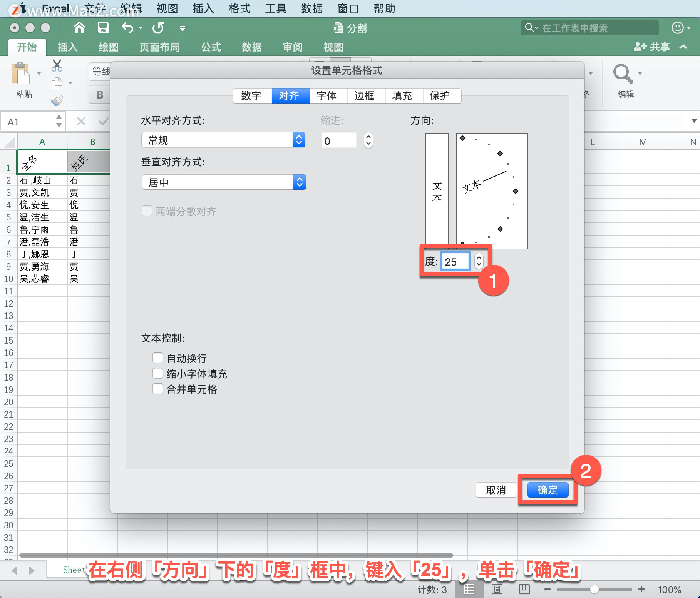
Task: Click the Cut scissors icon
Action: 57,65
